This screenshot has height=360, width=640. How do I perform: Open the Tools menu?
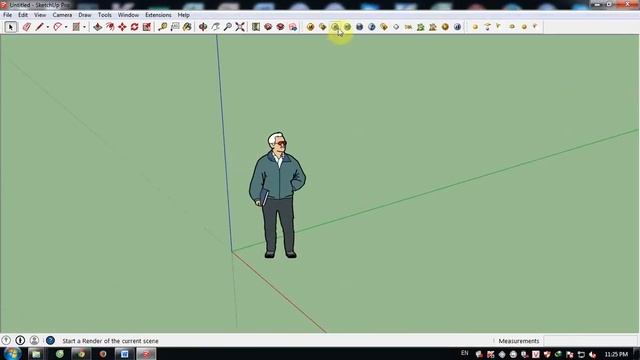[104, 15]
